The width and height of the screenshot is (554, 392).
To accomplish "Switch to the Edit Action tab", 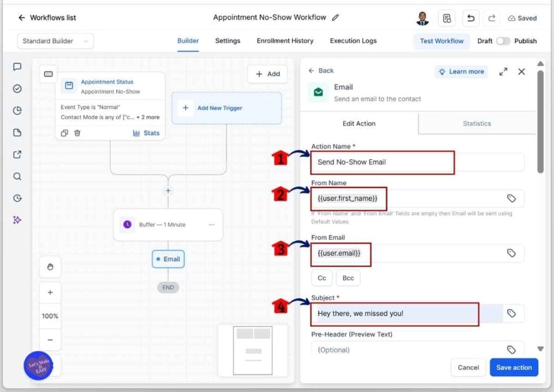I will pyautogui.click(x=359, y=124).
